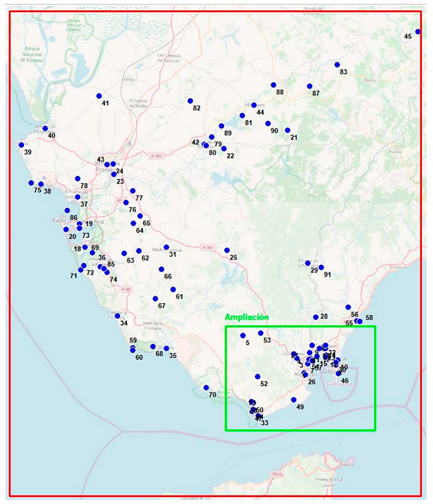Click the blue dot labeled 41
433x504 pixels.
(x=99, y=96)
